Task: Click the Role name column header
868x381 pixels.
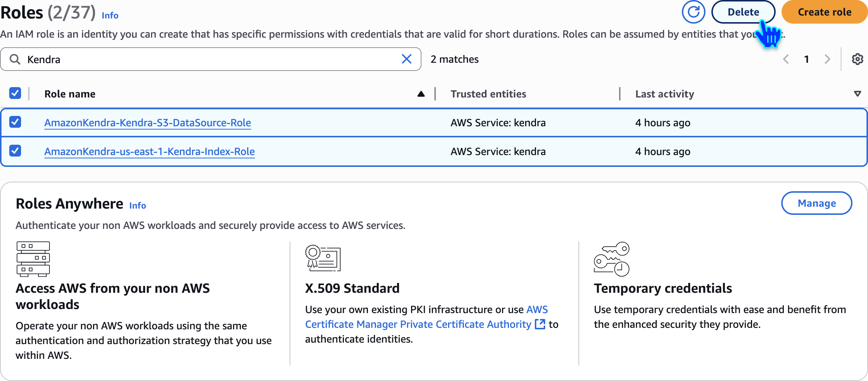Action: [x=70, y=94]
